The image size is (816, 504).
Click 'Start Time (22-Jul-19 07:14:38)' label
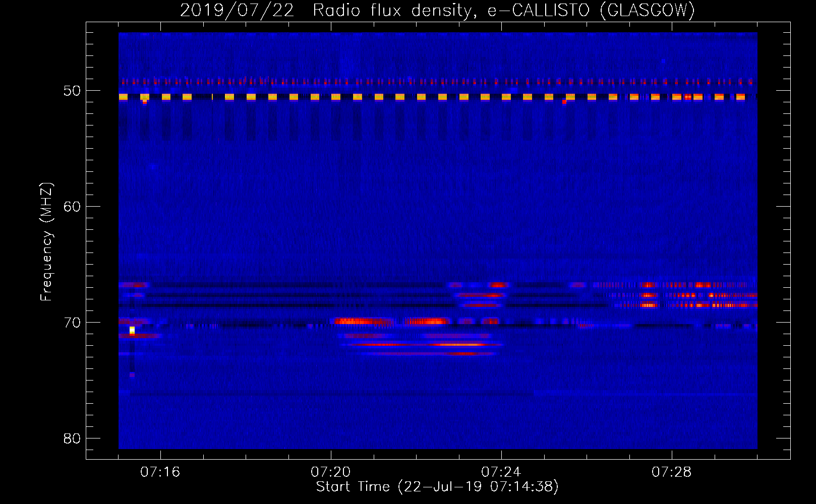[438, 487]
